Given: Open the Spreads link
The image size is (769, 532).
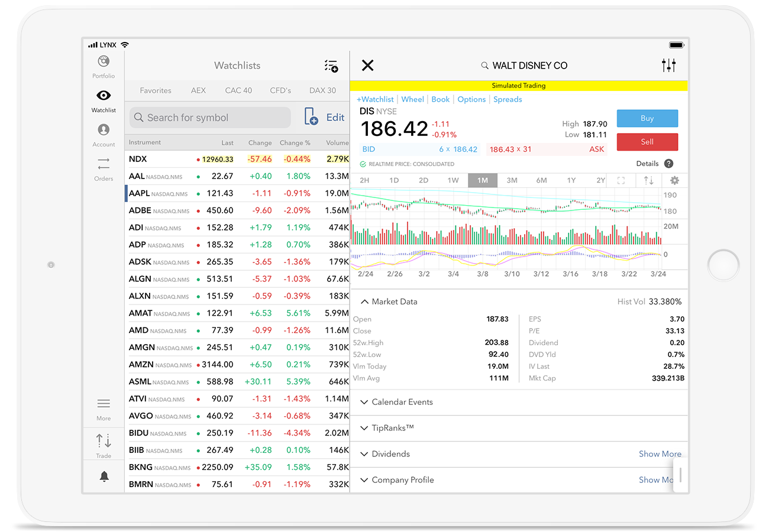Looking at the screenshot, I should coord(508,99).
